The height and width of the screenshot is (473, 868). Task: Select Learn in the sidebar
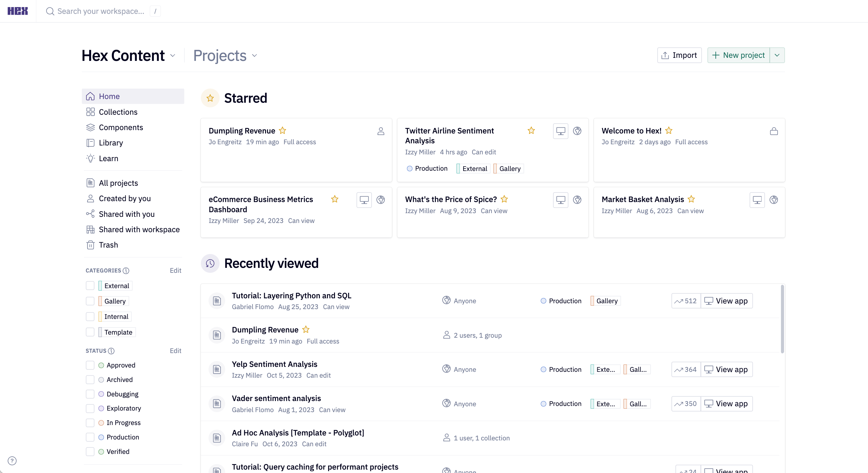click(108, 158)
